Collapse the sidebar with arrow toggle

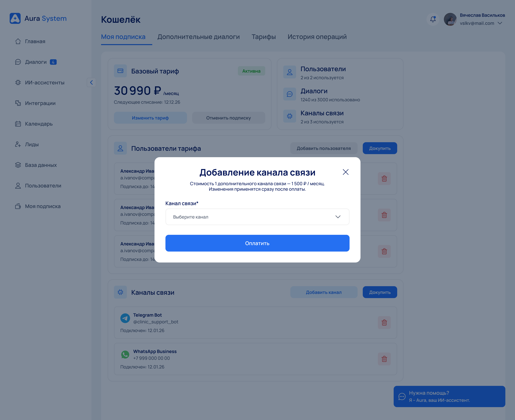[91, 82]
